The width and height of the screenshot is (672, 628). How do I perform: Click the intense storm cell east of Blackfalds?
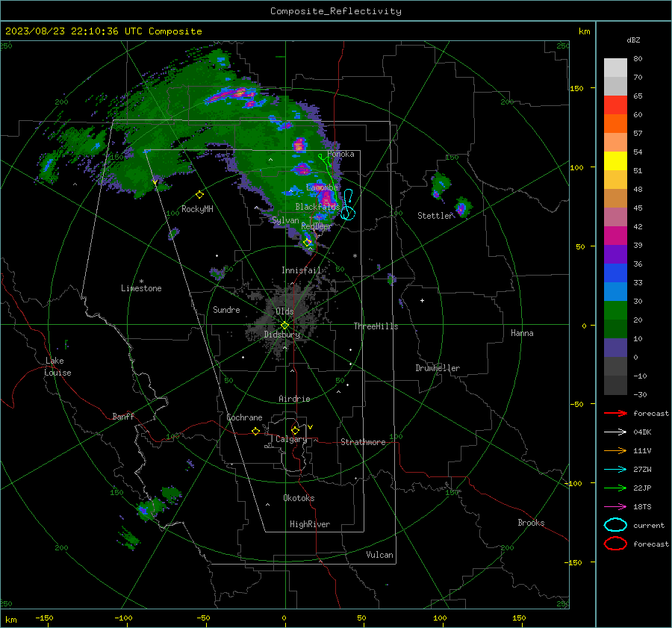tap(327, 198)
